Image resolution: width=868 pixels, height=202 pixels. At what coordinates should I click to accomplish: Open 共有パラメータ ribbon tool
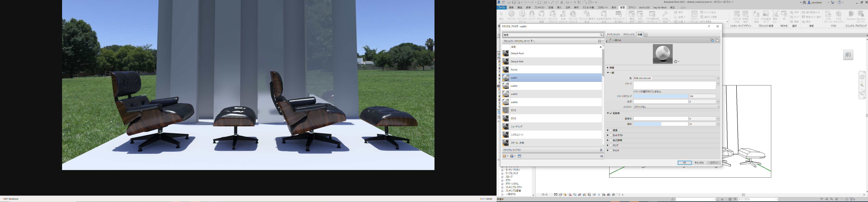(563, 16)
